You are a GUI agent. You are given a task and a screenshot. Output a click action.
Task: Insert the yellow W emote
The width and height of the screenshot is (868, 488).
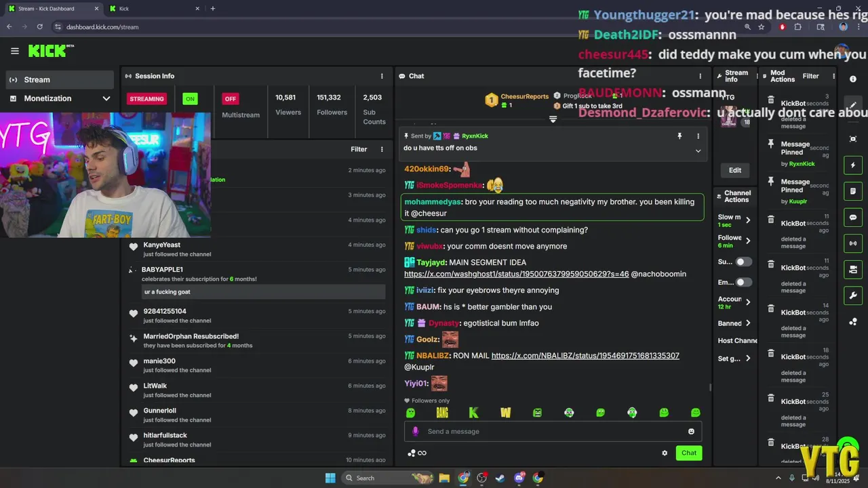[505, 412]
